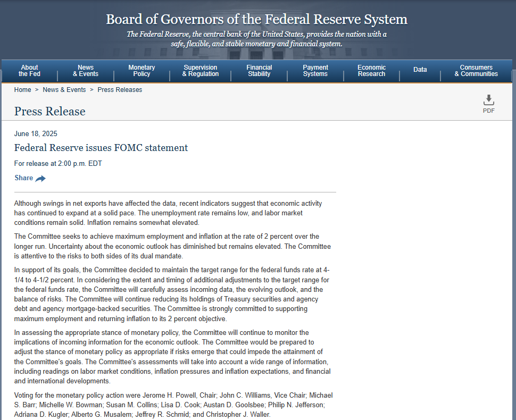The height and width of the screenshot is (420, 516).
Task: Go to Home breadcrumb link
Action: coord(23,90)
